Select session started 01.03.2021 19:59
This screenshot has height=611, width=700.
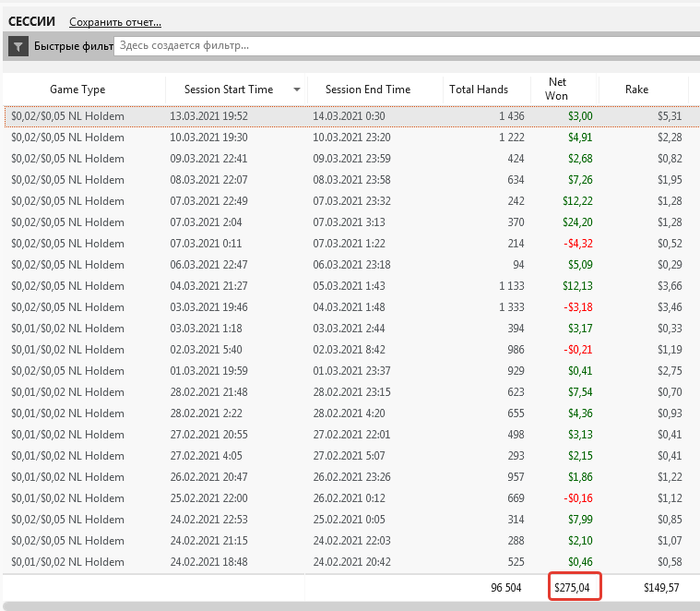click(x=352, y=371)
